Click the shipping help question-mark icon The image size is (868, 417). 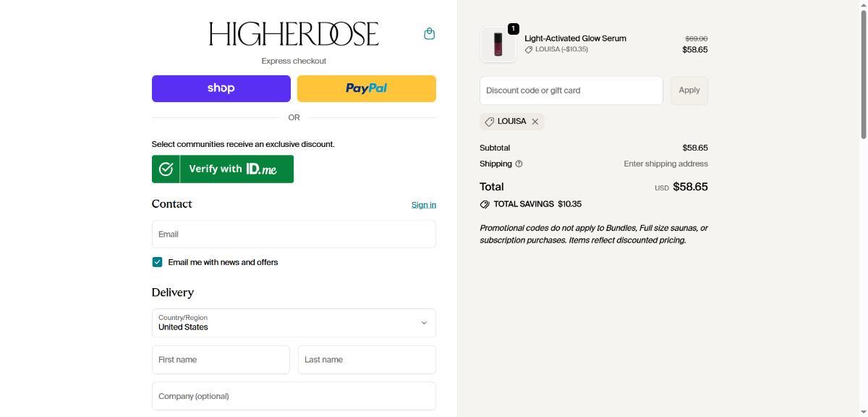[519, 164]
